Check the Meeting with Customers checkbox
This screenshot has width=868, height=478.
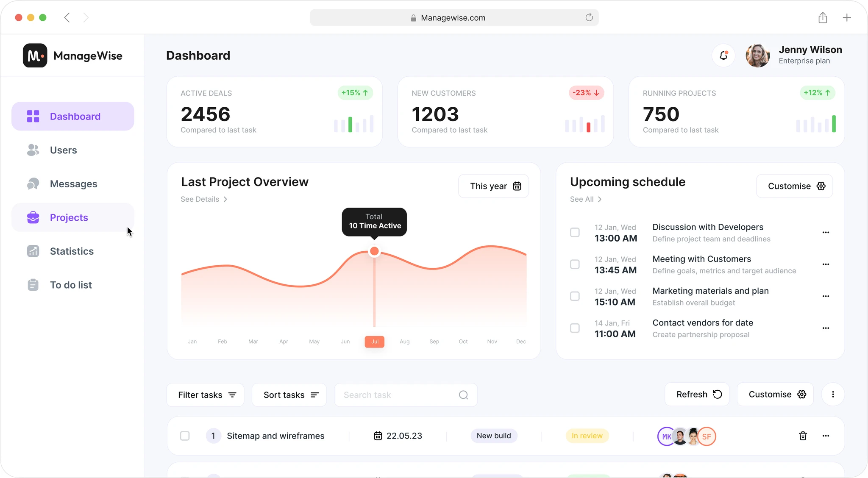click(575, 264)
